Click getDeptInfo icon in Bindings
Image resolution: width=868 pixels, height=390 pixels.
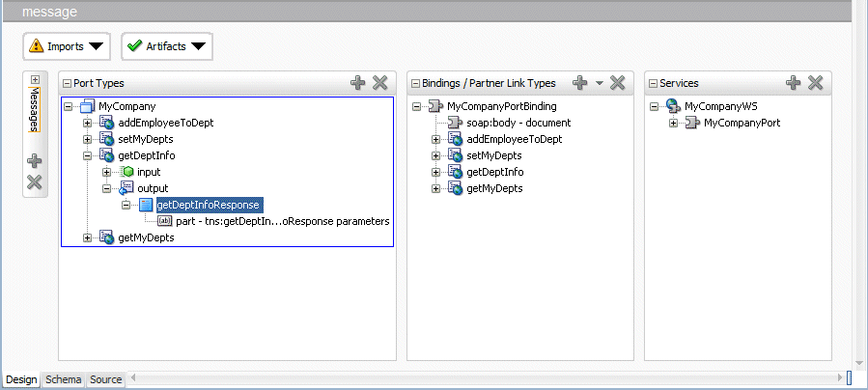(455, 172)
